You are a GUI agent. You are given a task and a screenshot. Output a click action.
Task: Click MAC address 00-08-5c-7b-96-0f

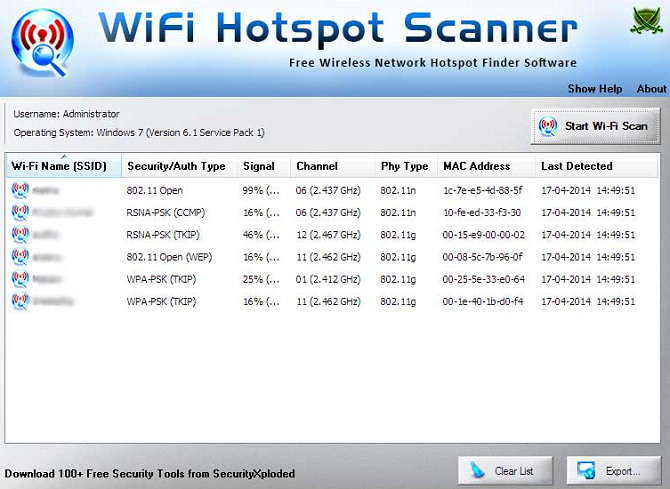482,257
